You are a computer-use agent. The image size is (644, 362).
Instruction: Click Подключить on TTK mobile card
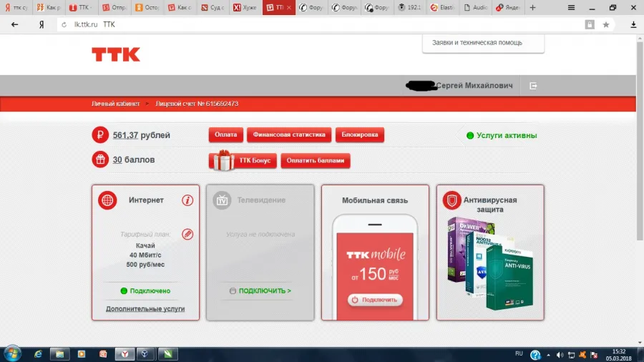click(x=375, y=300)
